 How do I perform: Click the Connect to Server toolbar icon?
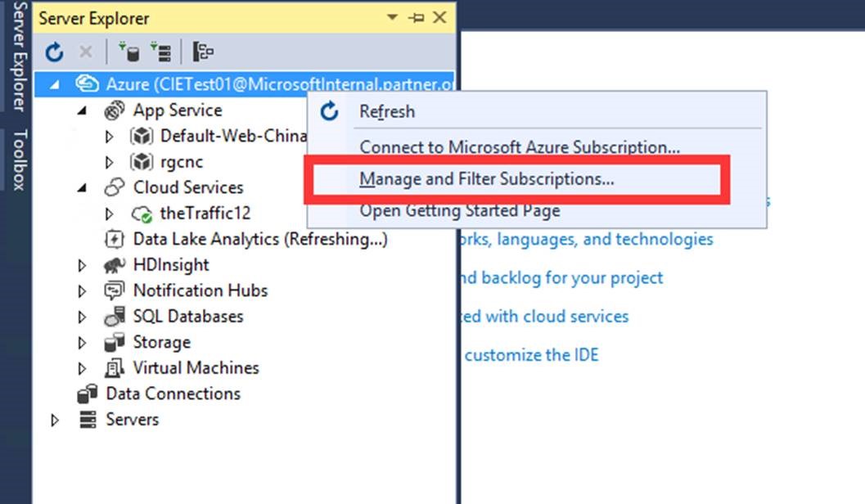click(160, 52)
